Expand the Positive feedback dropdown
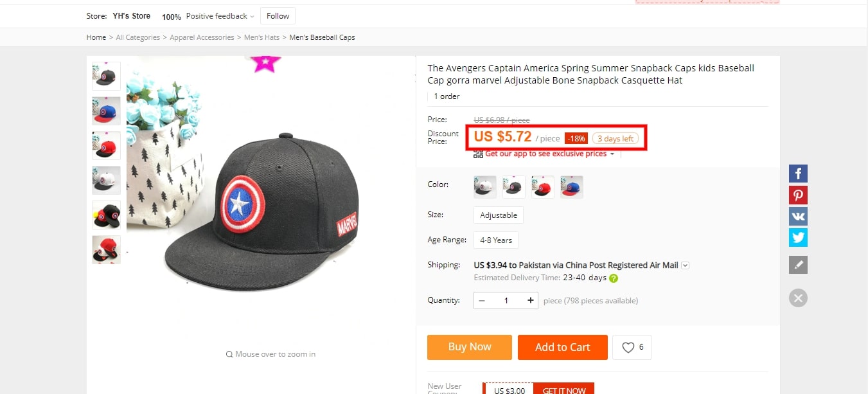This screenshot has height=394, width=868. pos(252,17)
